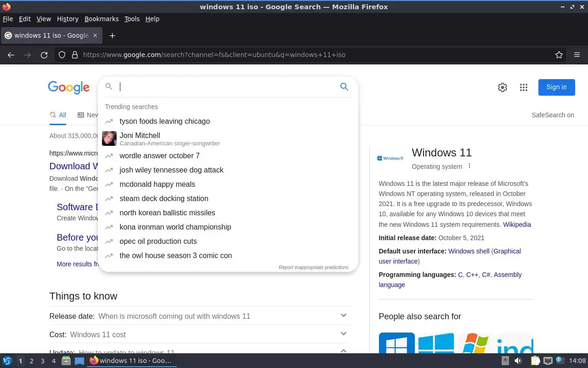Open the Bookmarks menu
The image size is (588, 368).
(x=102, y=19)
